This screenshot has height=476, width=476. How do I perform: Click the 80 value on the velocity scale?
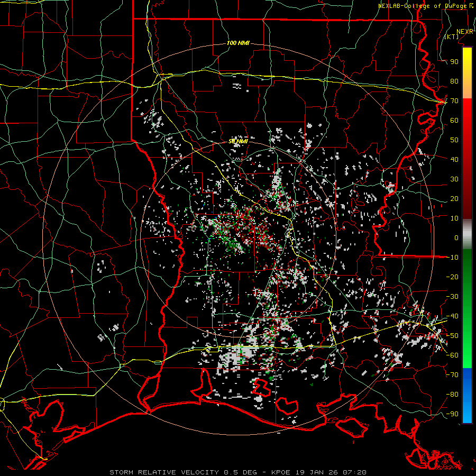[454, 81]
